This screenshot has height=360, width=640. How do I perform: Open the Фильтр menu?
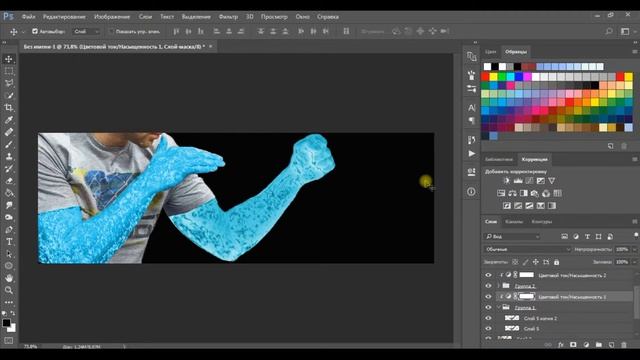228,17
